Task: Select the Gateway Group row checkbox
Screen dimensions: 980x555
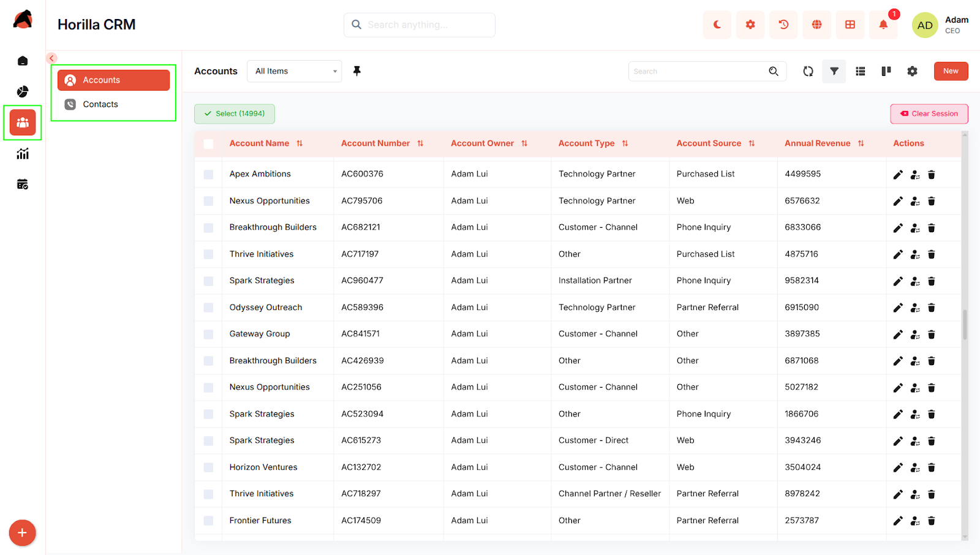Action: (208, 334)
